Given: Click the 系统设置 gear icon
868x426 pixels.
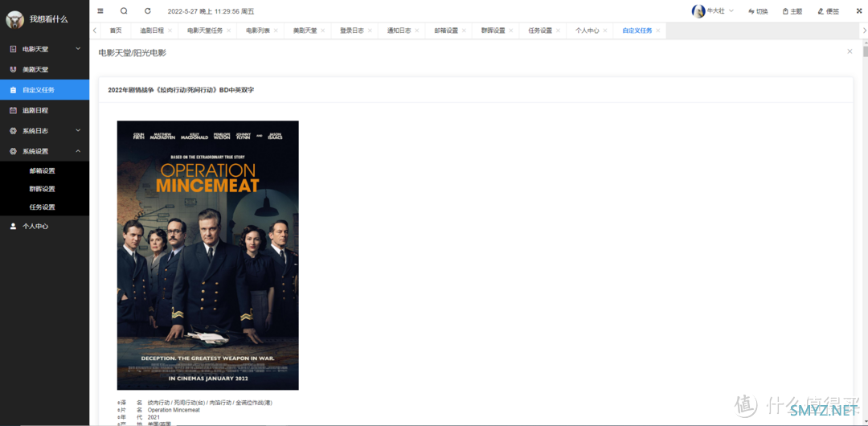Looking at the screenshot, I should point(14,151).
